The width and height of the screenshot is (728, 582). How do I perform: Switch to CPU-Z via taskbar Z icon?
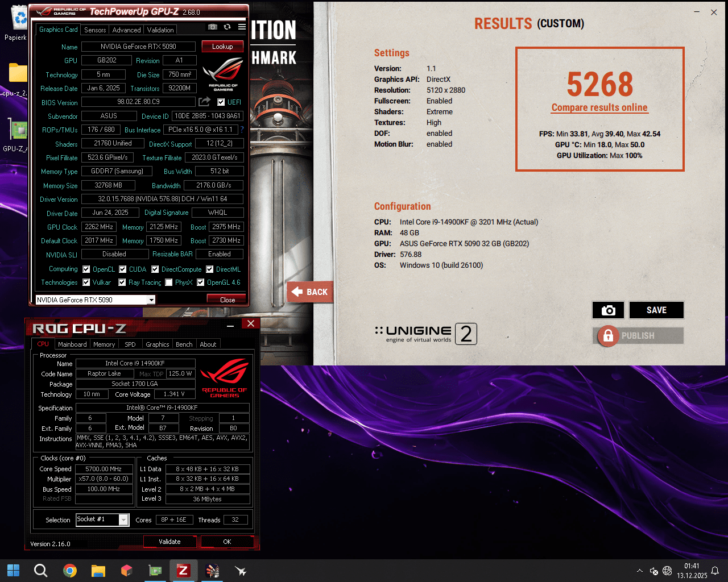[x=183, y=570]
